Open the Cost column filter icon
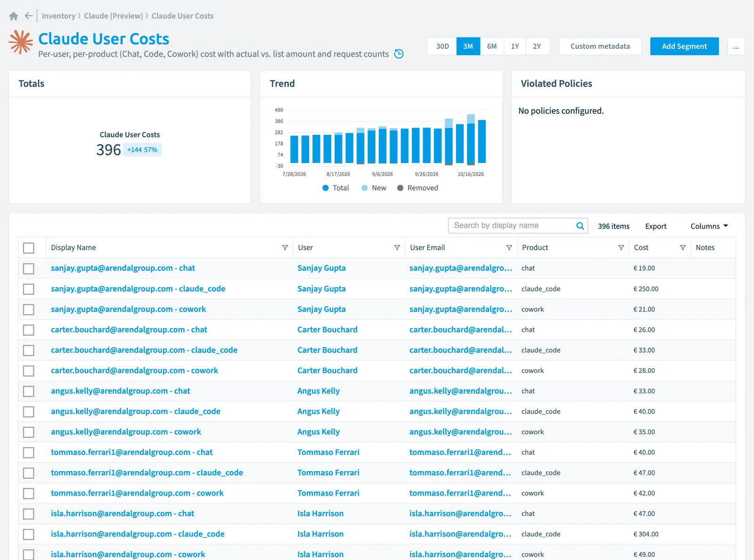The image size is (754, 560). click(x=683, y=248)
